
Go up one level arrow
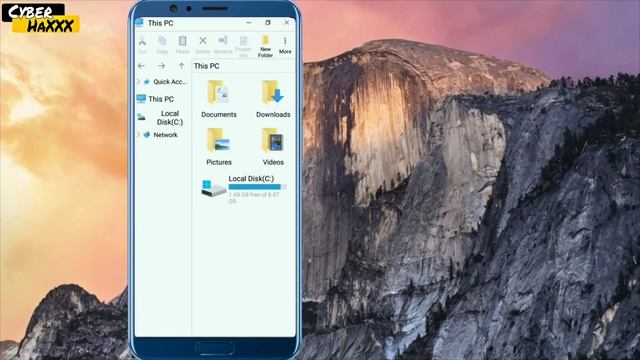click(182, 66)
